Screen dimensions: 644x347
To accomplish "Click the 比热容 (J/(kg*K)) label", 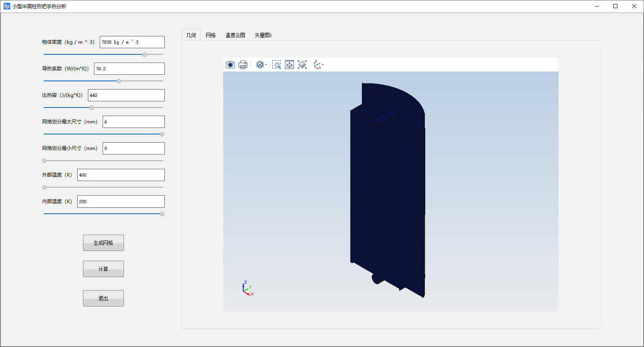I will click(62, 95).
